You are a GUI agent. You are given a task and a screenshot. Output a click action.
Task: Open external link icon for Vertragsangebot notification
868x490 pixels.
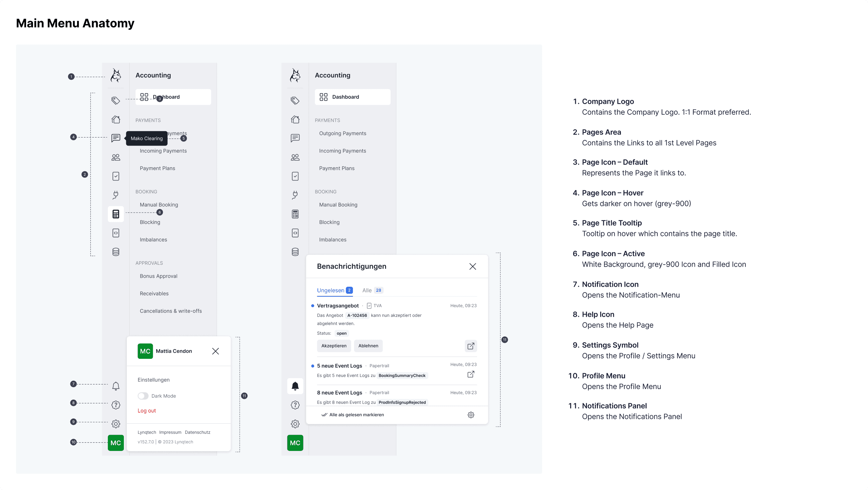click(471, 346)
